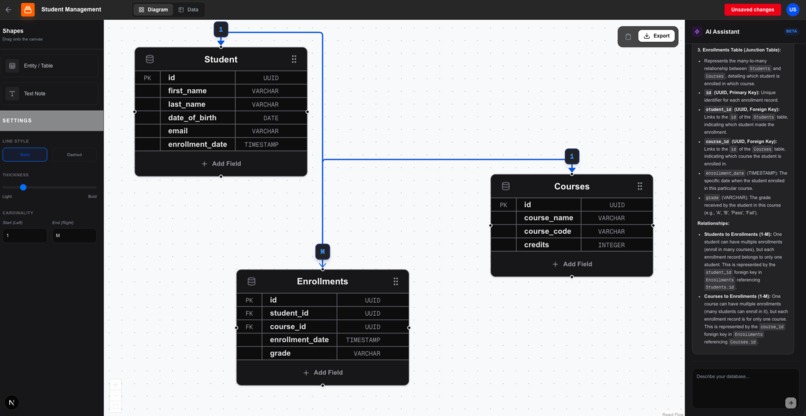
Task: Click the Student Management project title
Action: point(71,9)
